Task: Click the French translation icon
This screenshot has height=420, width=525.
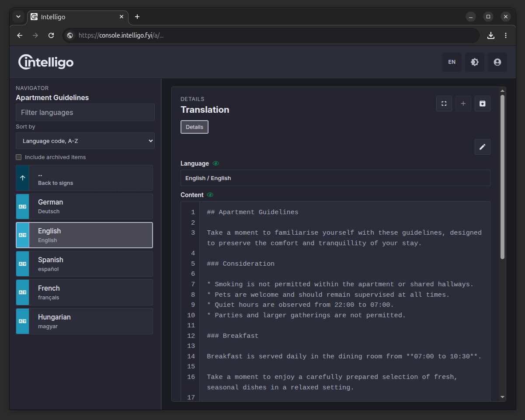Action: (23, 292)
